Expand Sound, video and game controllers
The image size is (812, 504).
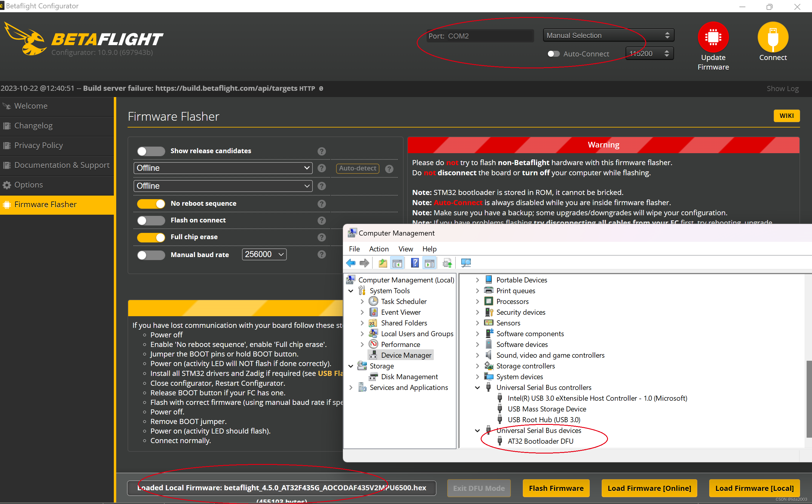(x=477, y=356)
